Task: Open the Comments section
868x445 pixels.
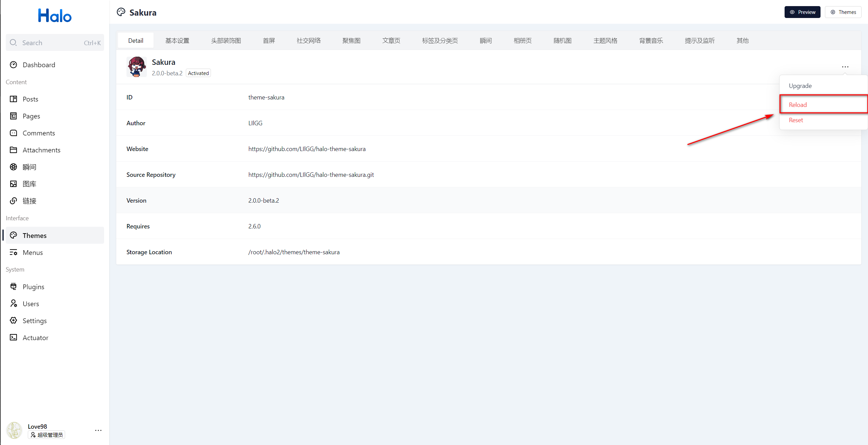Action: point(39,133)
